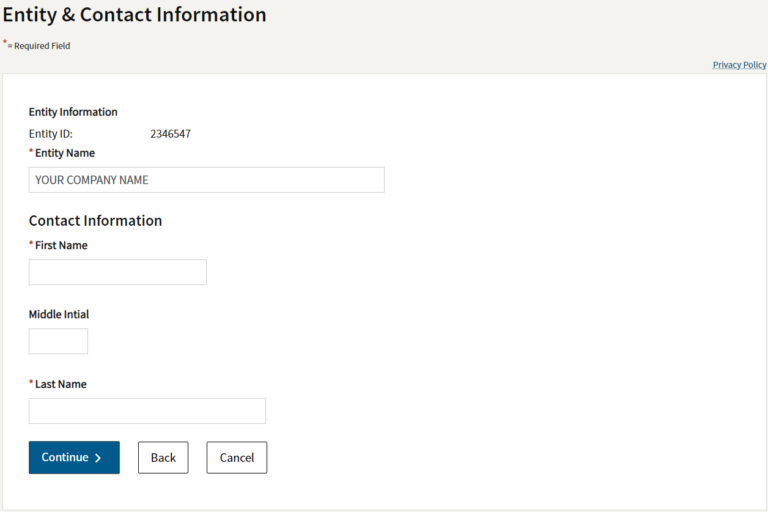Go back using the Back button
Viewport: 768px width, 512px height.
click(163, 457)
